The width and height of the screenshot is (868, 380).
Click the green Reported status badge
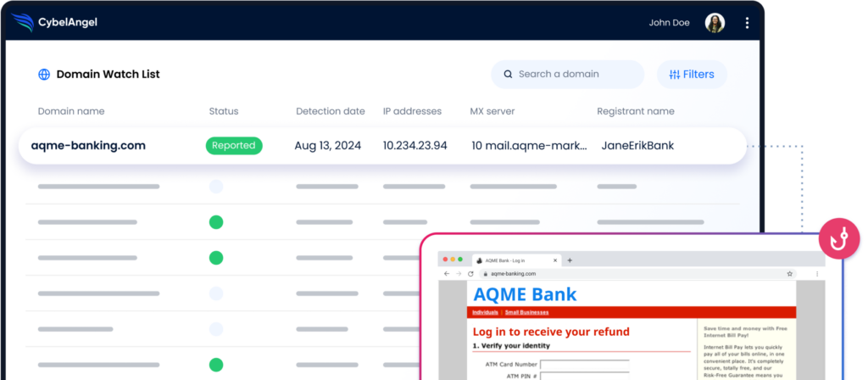click(x=234, y=146)
